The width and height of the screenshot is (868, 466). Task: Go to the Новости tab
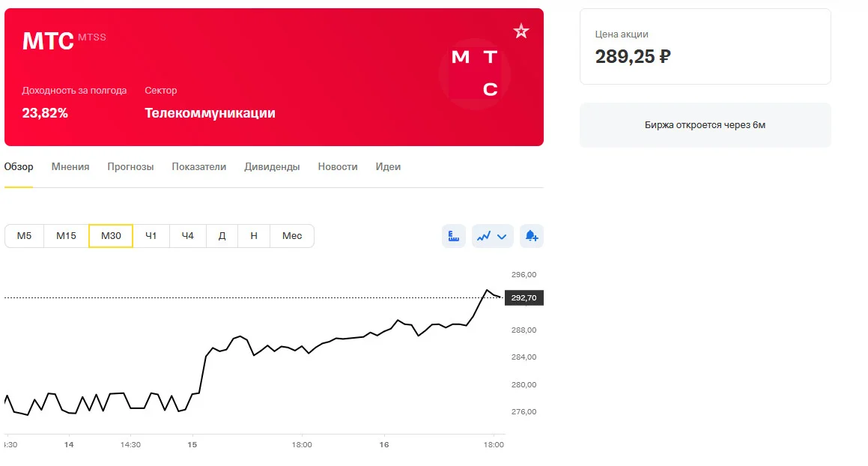(x=338, y=167)
